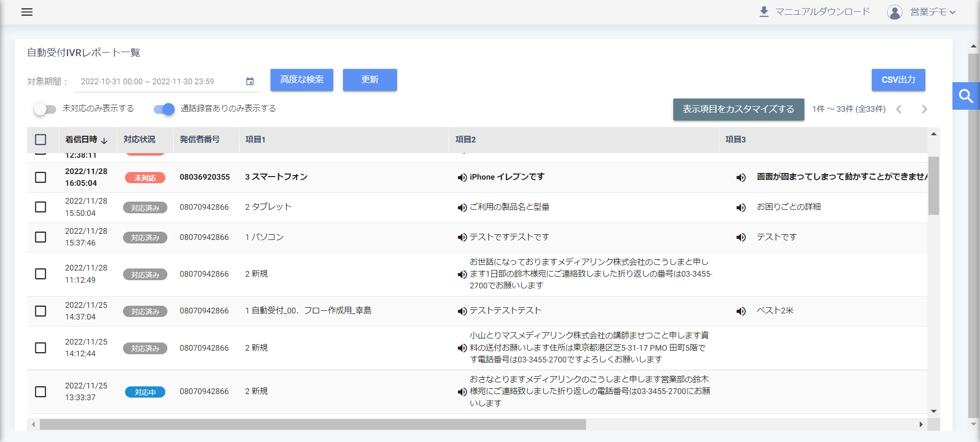Expand the 営業デモ account dropdown
Viewport: 980px width, 442px height.
click(x=933, y=12)
